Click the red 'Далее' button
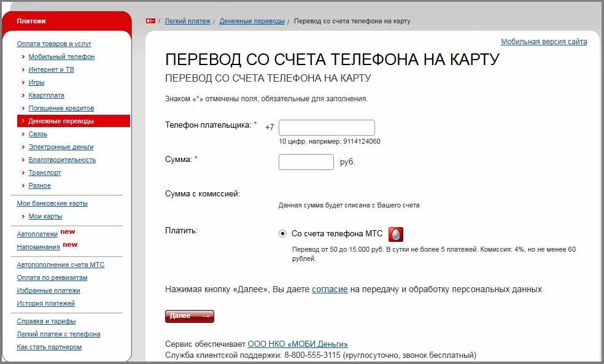604x364 pixels. pos(190,316)
